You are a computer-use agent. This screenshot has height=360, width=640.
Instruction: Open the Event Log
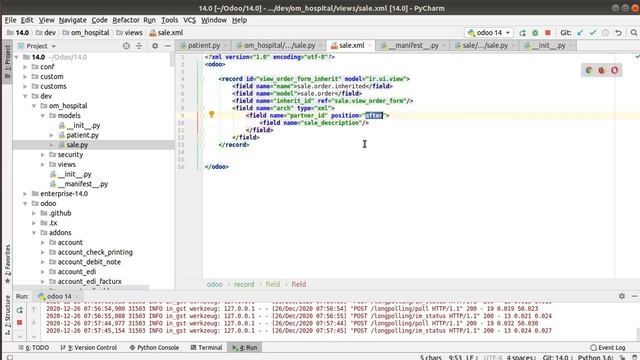[608, 347]
